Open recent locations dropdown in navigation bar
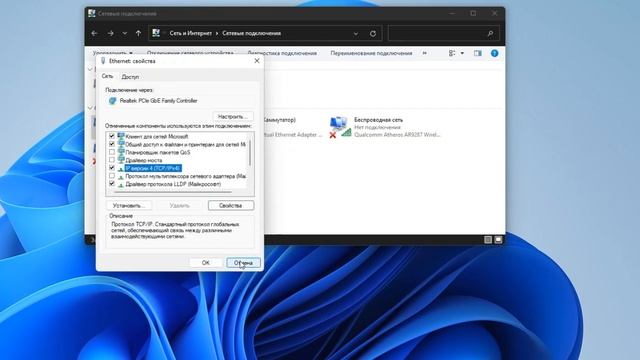 (x=124, y=33)
